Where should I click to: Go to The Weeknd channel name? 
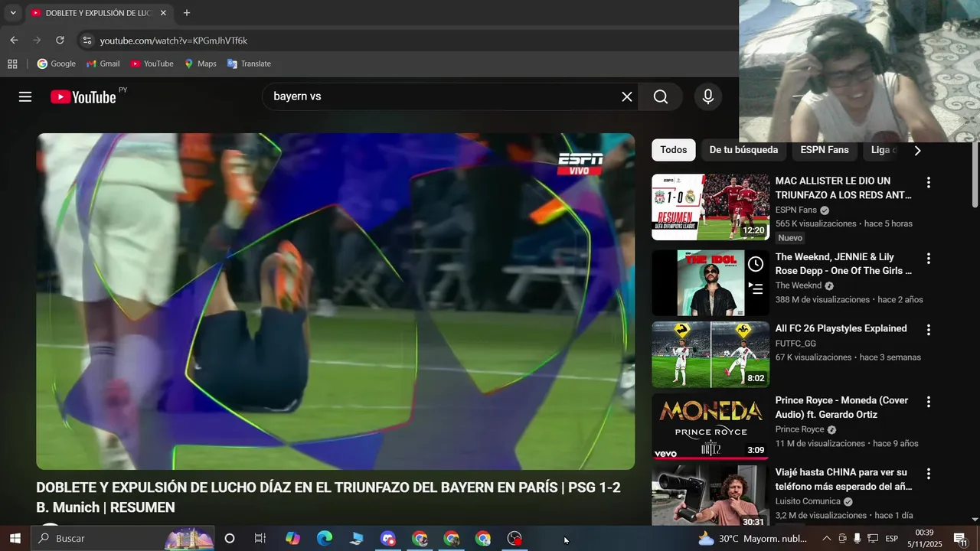pyautogui.click(x=798, y=285)
